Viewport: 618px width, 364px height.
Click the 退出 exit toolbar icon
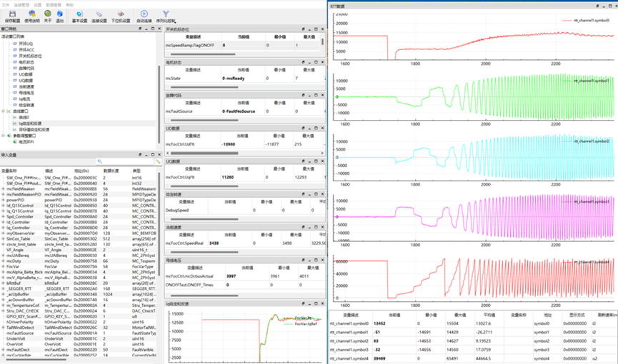60,16
